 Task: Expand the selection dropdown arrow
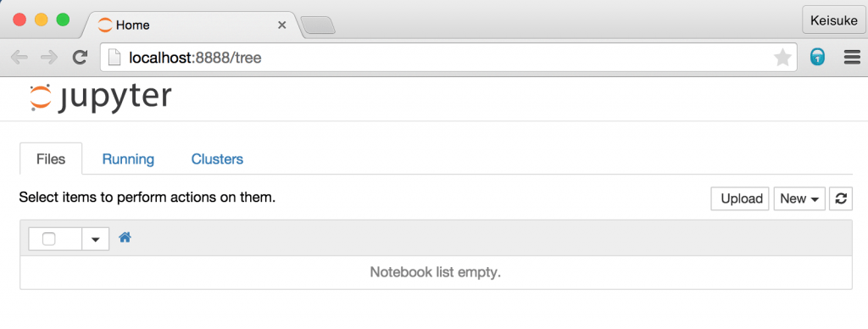[95, 239]
